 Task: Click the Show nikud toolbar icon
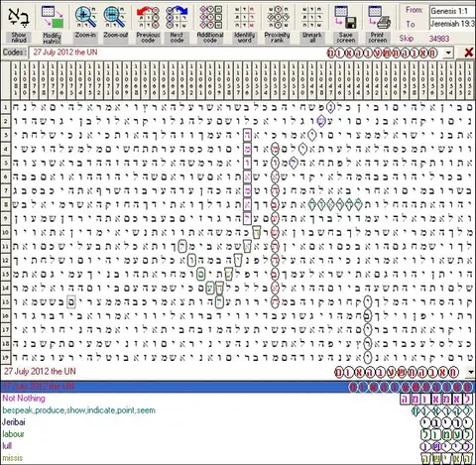19,17
